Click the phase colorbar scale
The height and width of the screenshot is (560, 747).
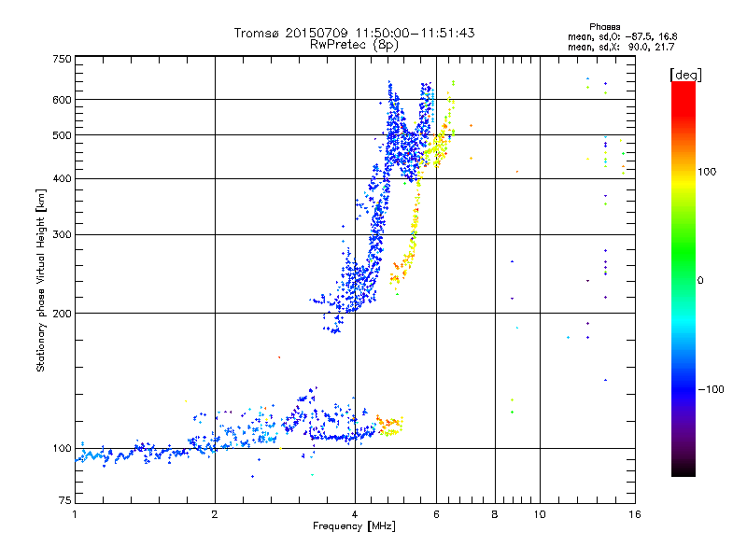click(684, 278)
